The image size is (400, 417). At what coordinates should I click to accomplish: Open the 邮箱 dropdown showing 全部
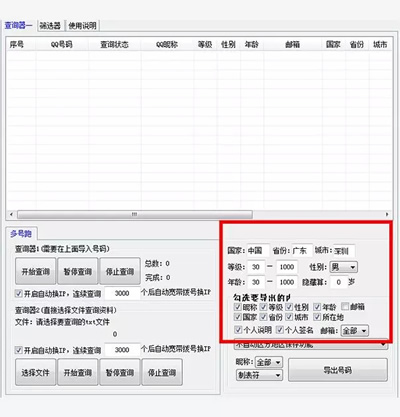coord(355,331)
